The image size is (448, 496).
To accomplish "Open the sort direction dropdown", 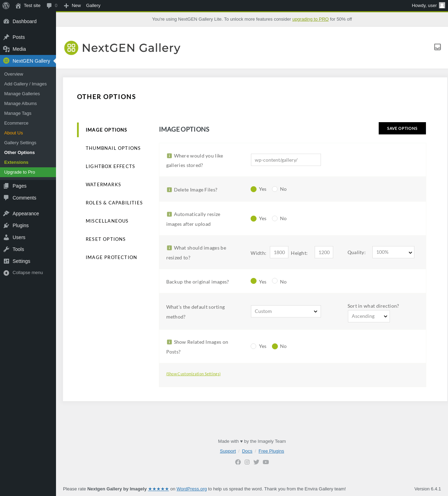I will tap(369, 316).
